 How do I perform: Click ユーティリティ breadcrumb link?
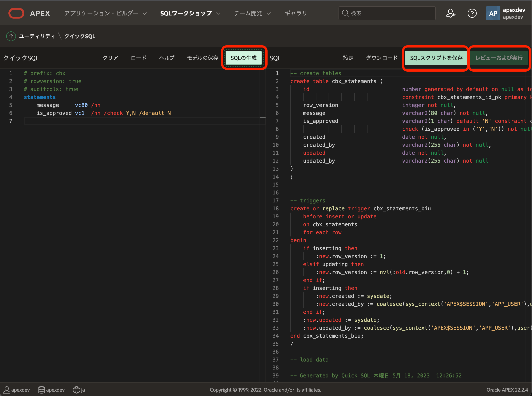37,36
